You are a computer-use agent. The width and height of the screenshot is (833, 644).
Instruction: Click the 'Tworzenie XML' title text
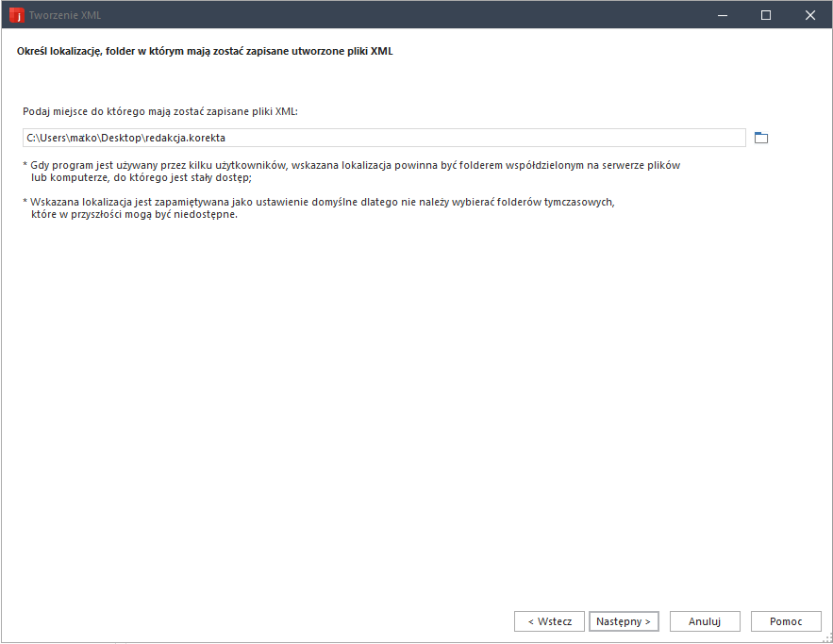coord(64,15)
